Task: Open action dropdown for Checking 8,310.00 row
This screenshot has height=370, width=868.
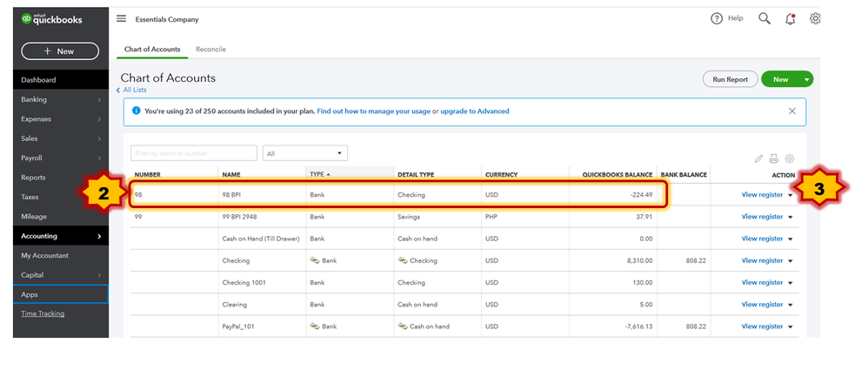Action: point(791,261)
